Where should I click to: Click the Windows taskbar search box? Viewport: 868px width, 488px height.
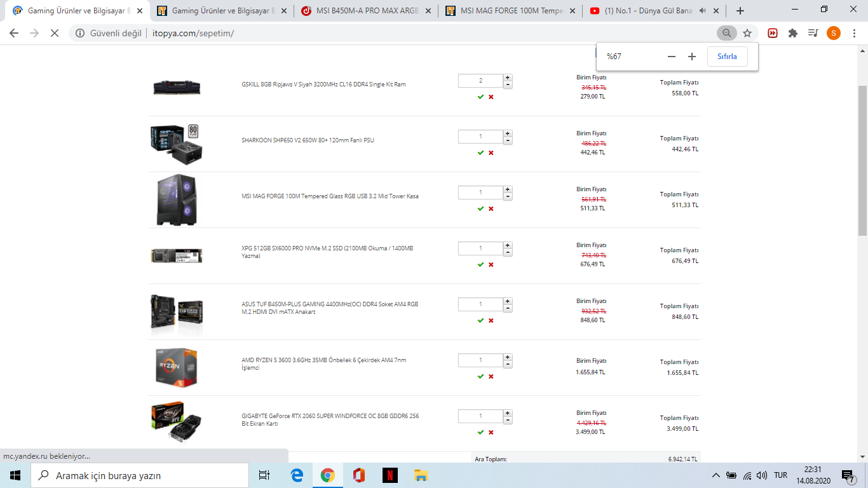pyautogui.click(x=140, y=475)
